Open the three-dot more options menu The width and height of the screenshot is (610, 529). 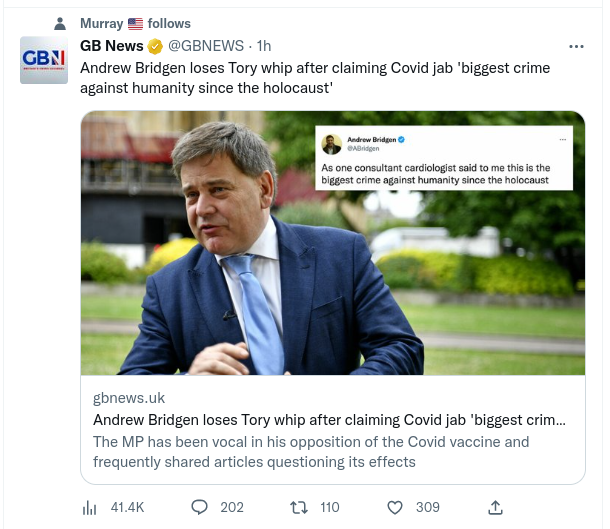pyautogui.click(x=576, y=46)
